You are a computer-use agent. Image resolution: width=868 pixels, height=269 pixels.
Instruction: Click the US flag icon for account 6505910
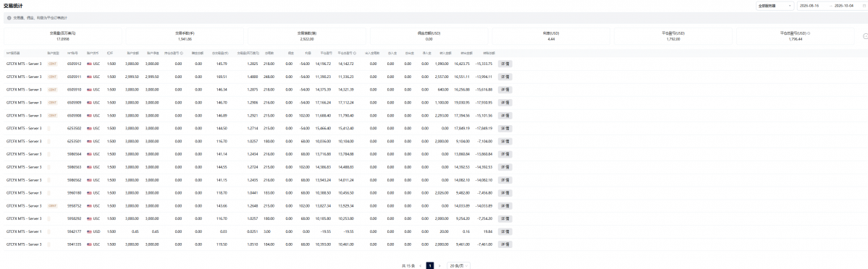pos(89,90)
